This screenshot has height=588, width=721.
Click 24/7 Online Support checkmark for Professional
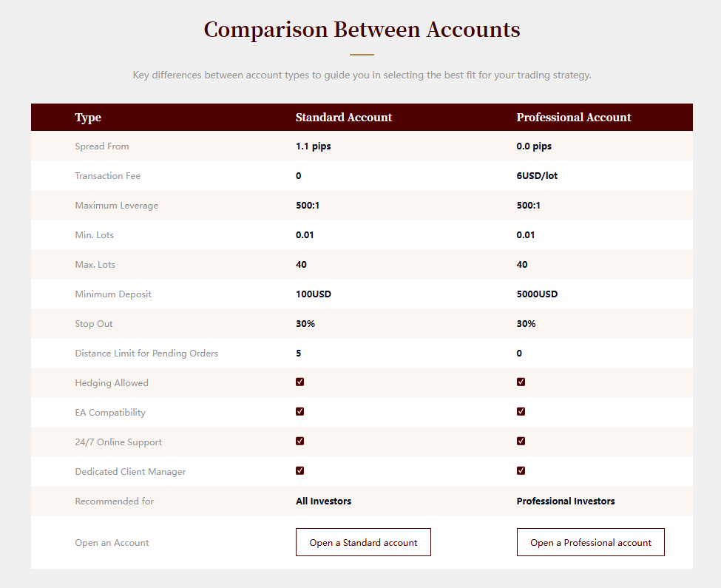click(521, 441)
